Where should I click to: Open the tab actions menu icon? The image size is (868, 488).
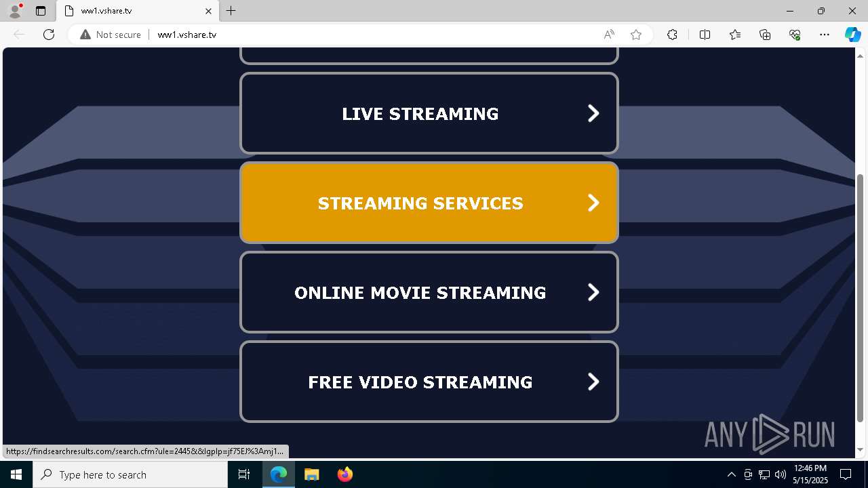tap(41, 11)
